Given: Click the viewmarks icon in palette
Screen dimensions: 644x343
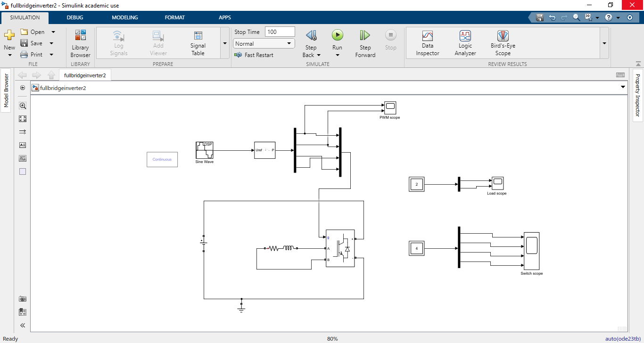Looking at the screenshot, I should 23,312.
